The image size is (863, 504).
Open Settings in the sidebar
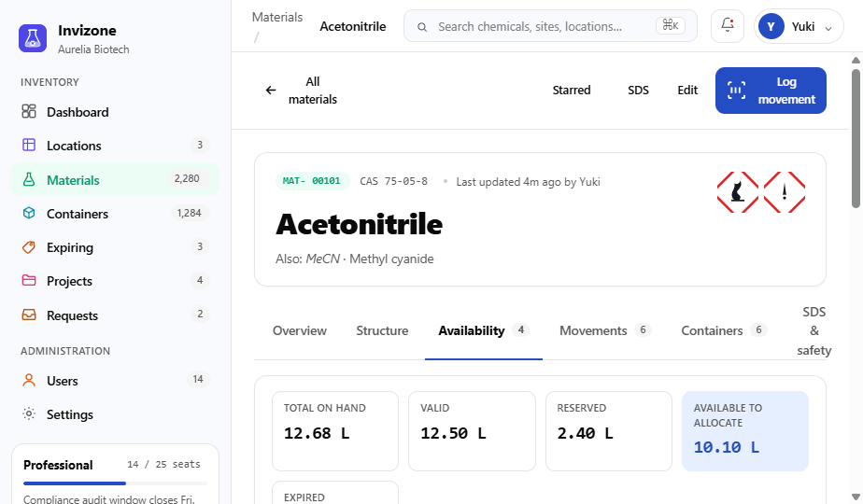tap(115, 413)
